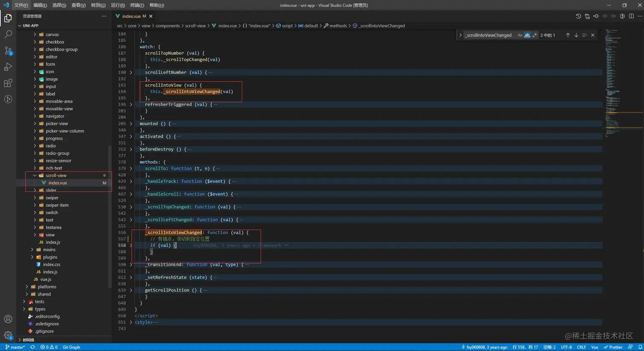The height and width of the screenshot is (351, 644).
Task: Toggle file blame icon in editor toolbar
Action: [622, 16]
